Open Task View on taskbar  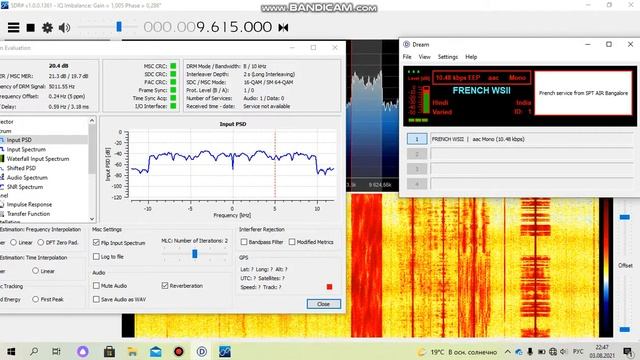[56, 351]
